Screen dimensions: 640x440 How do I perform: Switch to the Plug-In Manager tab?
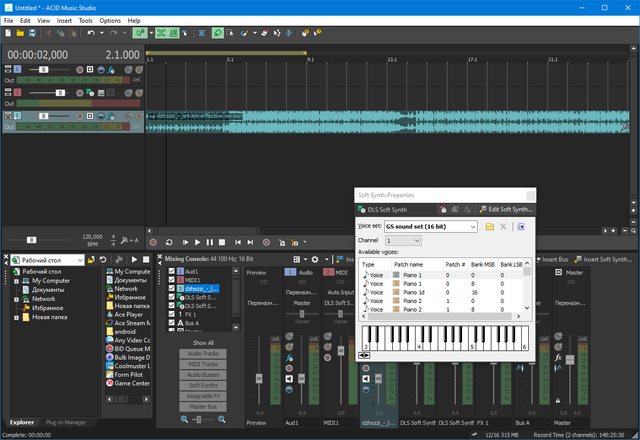tap(65, 423)
